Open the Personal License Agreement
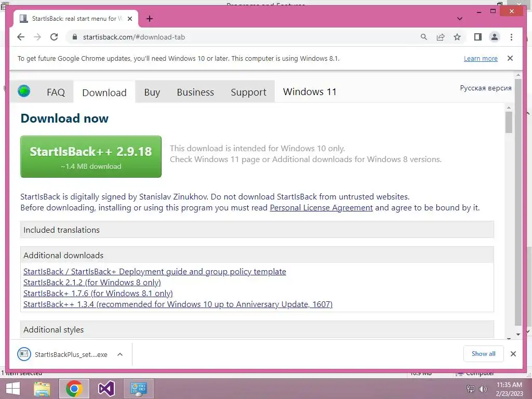The height and width of the screenshot is (399, 532). [321, 208]
